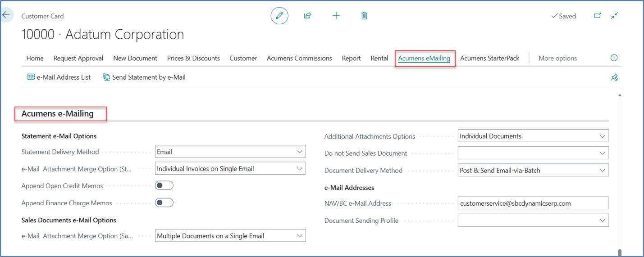Open the information circle icon
644x257 pixels.
pyautogui.click(x=614, y=58)
